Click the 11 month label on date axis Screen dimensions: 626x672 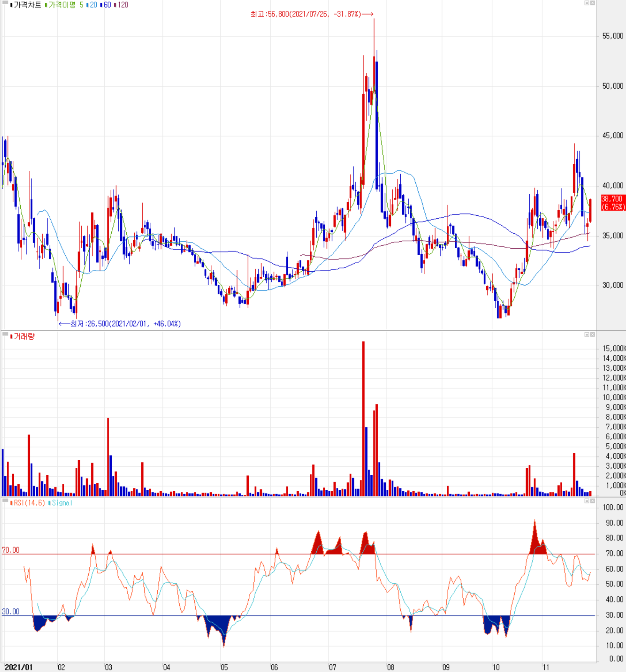(x=546, y=667)
